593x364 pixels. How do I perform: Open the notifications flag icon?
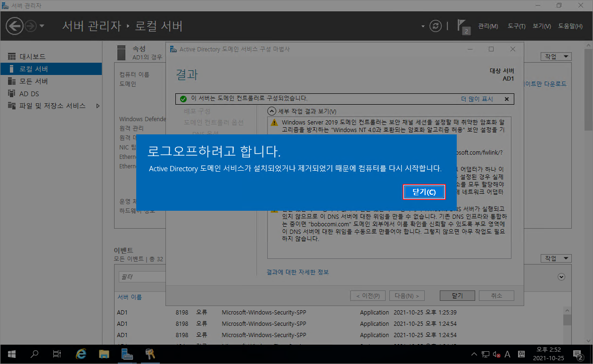coord(463,26)
